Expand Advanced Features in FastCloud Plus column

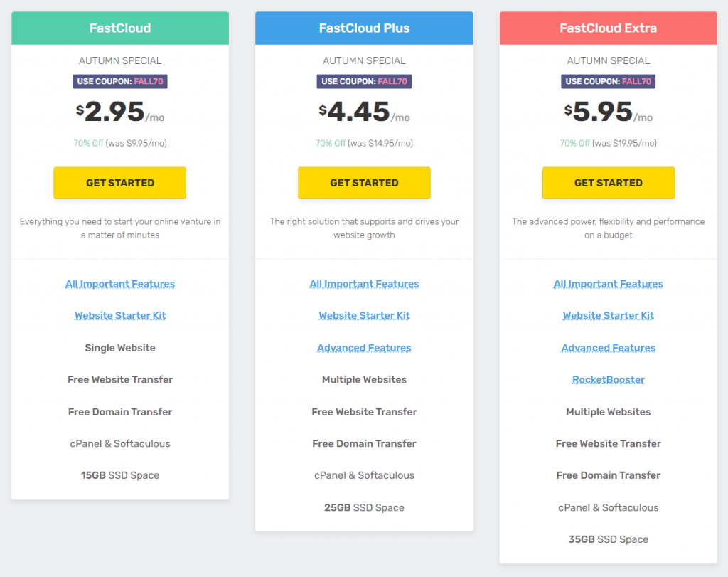364,347
